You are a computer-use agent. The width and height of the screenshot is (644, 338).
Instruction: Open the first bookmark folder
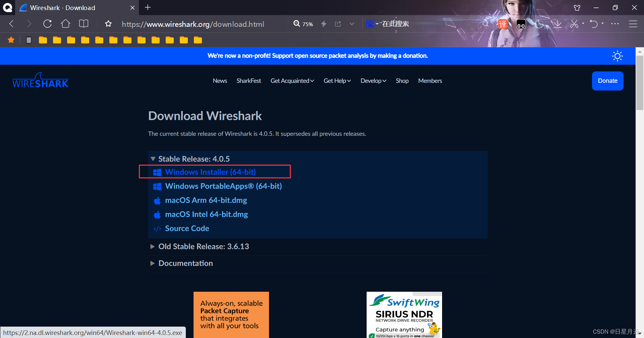43,40
